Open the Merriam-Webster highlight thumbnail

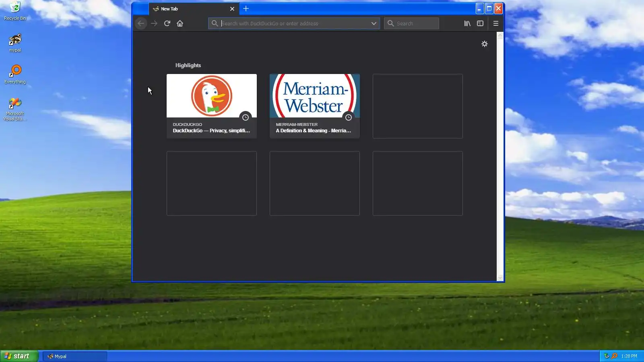click(315, 96)
